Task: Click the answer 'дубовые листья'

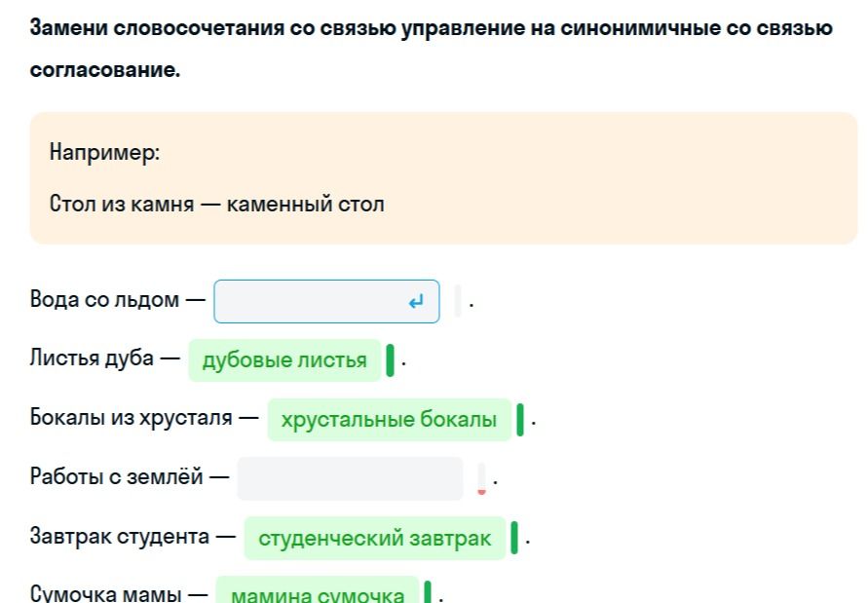Action: [x=284, y=360]
